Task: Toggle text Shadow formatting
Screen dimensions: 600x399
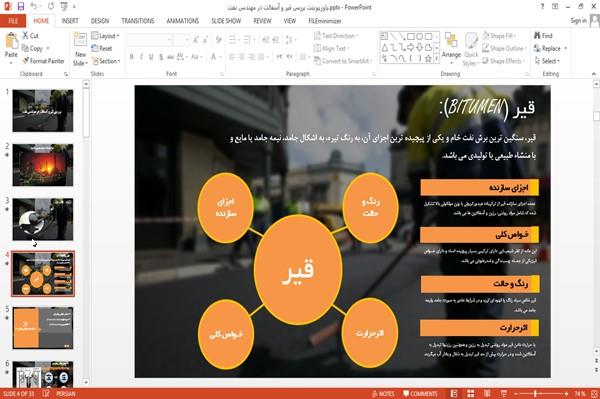Action: pos(161,57)
